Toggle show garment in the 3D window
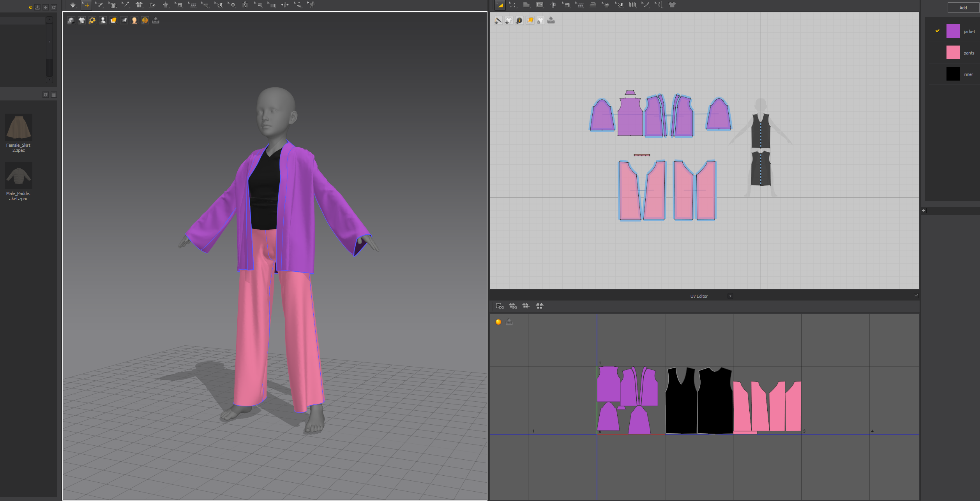Viewport: 980px width, 501px height. coord(82,21)
